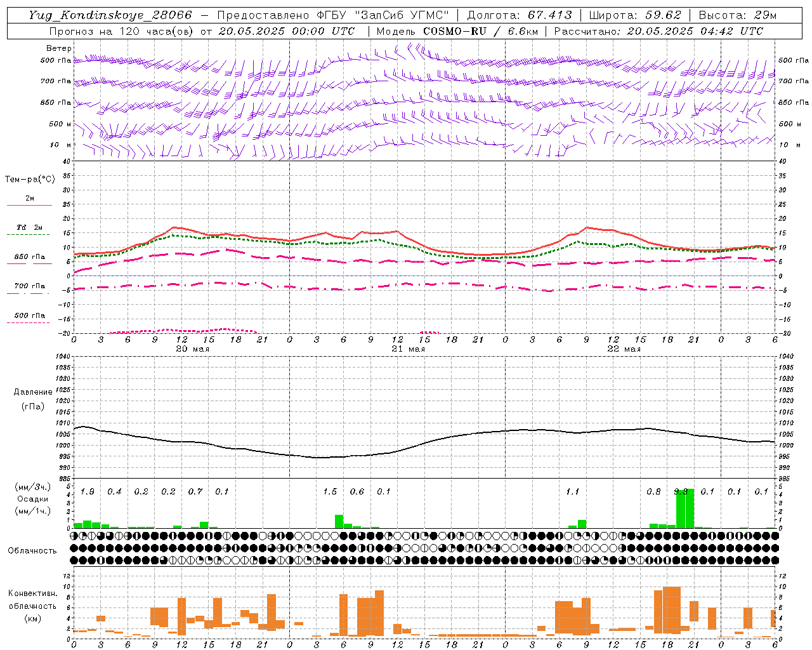Click the Облачность panel label
Viewport: 812px width, 650px height.
coord(32,550)
